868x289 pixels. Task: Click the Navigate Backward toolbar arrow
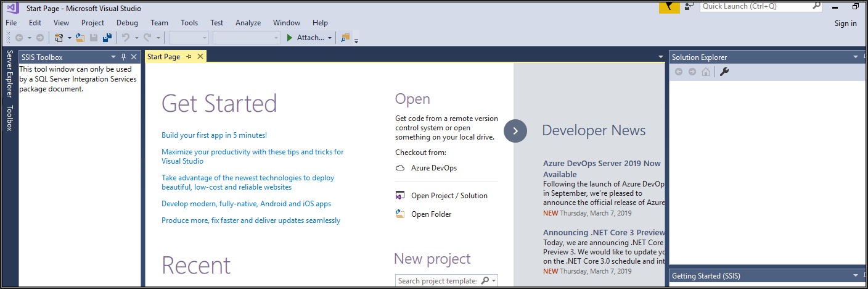(x=19, y=38)
